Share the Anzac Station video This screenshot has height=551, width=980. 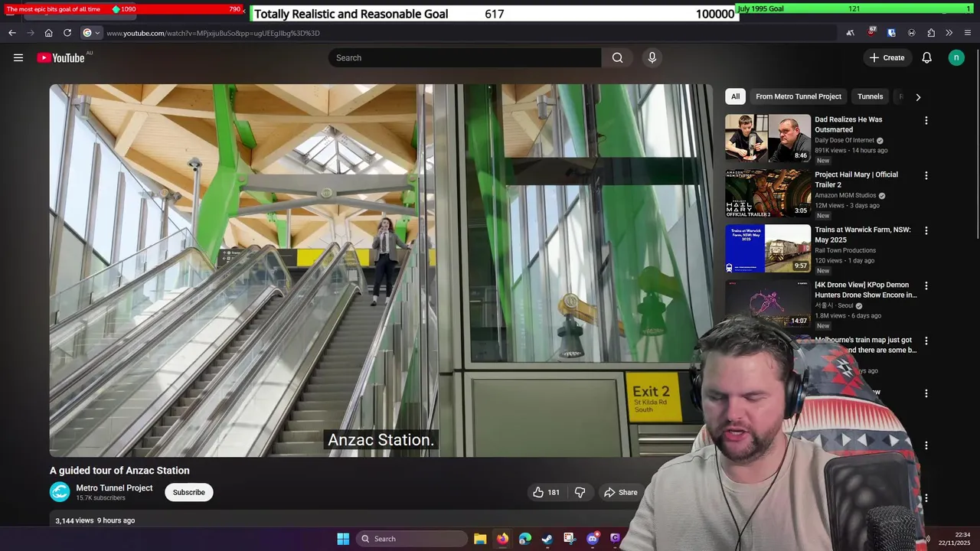coord(620,492)
